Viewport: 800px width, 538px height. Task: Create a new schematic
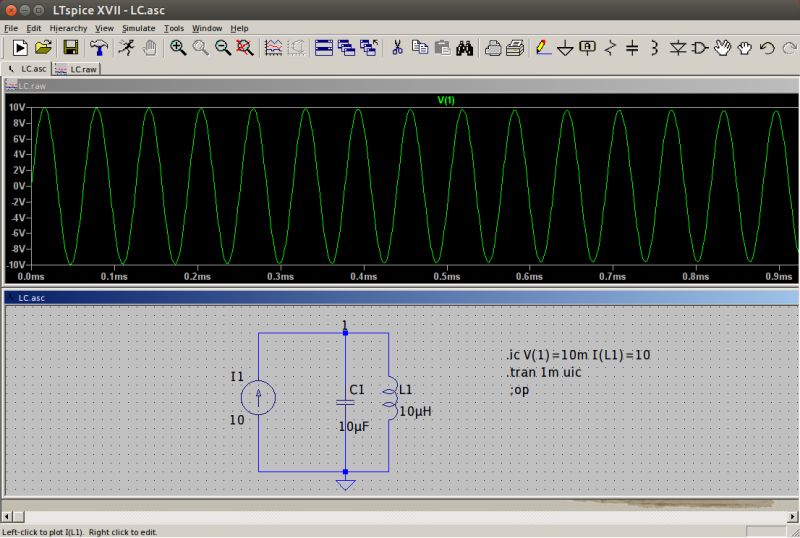coord(20,48)
